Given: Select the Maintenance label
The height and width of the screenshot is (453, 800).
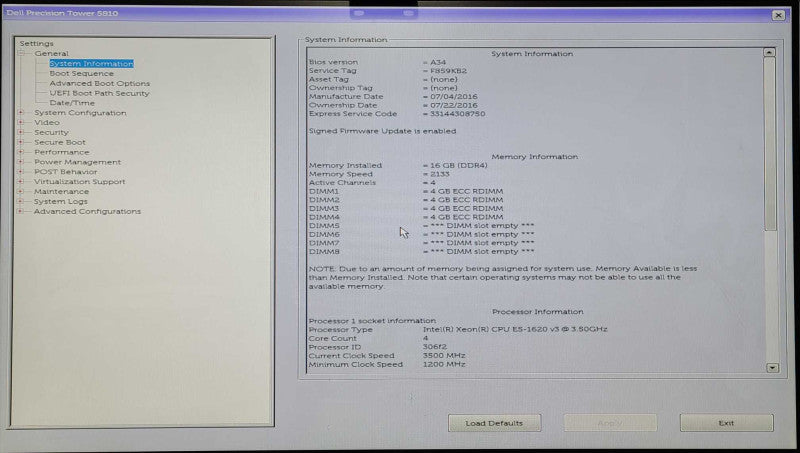Looking at the screenshot, I should (61, 191).
